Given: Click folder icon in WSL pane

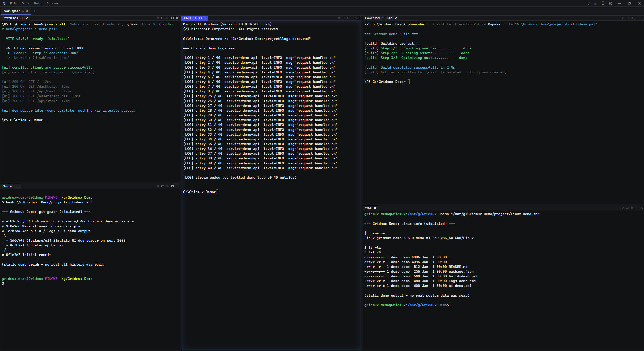Looking at the screenshot, I should (627, 208).
